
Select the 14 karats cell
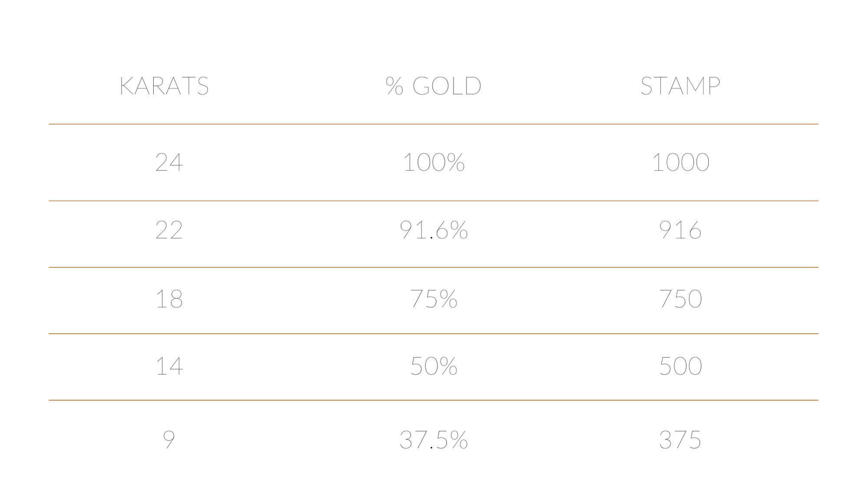(169, 366)
